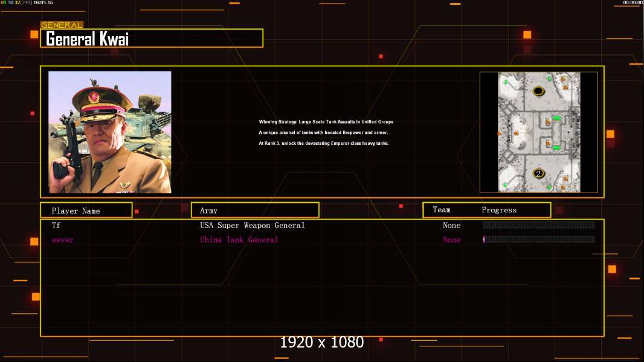Click USA Super Weapon General text
The width and height of the screenshot is (644, 362).
252,225
